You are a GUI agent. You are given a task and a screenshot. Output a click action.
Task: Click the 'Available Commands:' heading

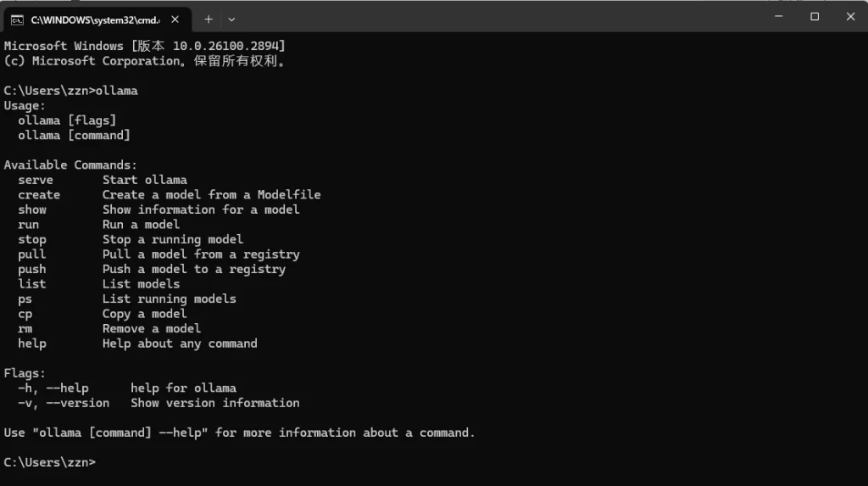point(70,165)
